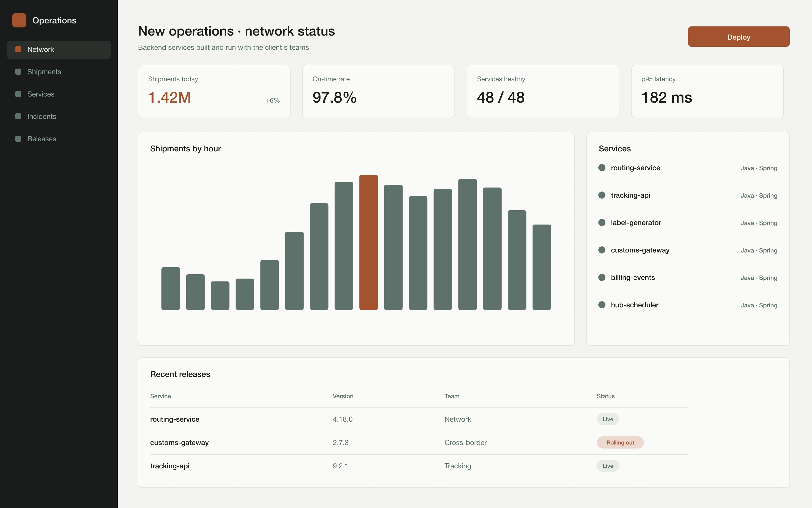Click the status dot for customs-gateway
This screenshot has height=508, width=812.
pos(602,250)
